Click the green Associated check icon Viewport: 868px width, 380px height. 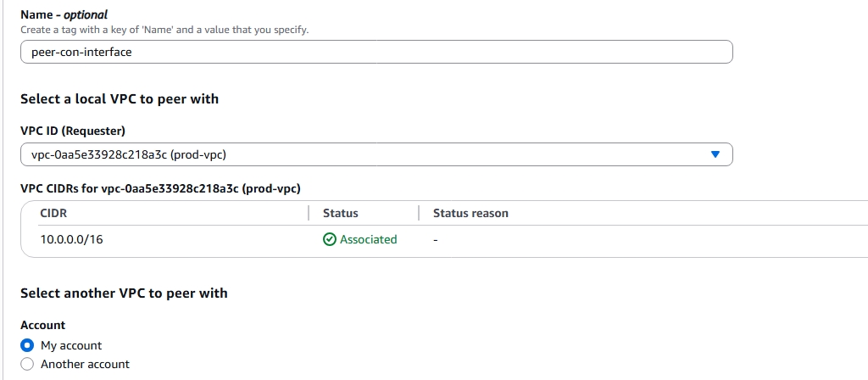pyautogui.click(x=330, y=240)
